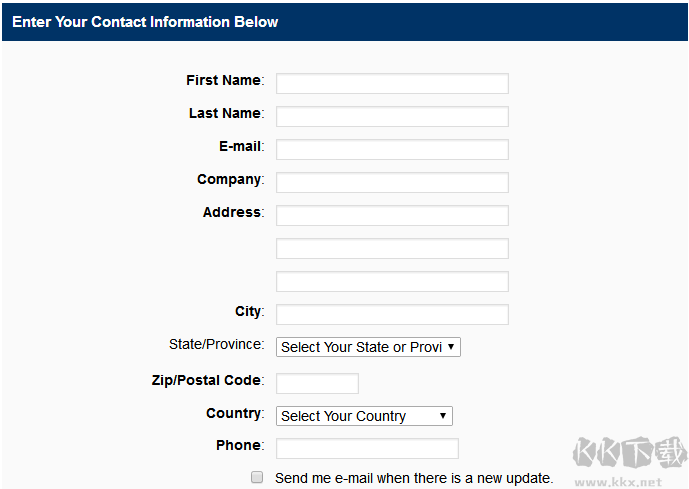This screenshot has height=489, width=689.
Task: Click the Company text field
Action: tap(392, 182)
